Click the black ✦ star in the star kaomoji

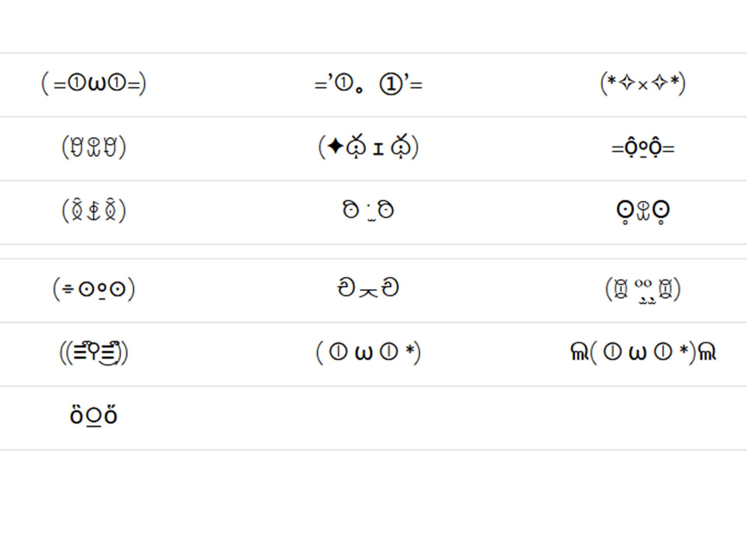tap(335, 147)
